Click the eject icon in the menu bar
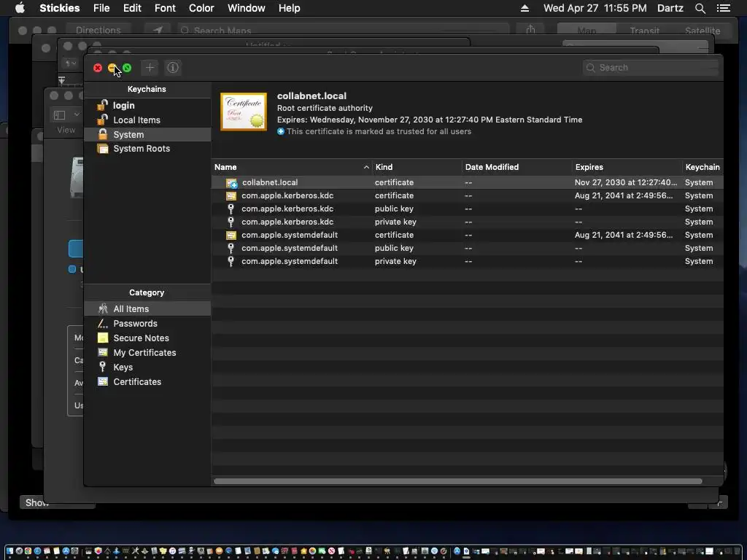Screen dimensions: 747x560 (x=525, y=8)
